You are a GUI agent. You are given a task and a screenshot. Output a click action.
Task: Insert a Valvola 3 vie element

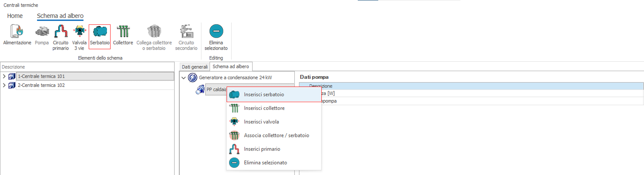[79, 32]
